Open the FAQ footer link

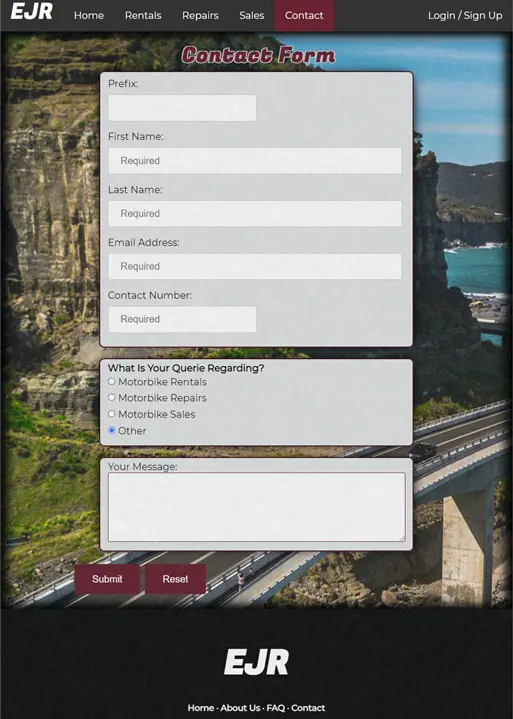pos(276,708)
